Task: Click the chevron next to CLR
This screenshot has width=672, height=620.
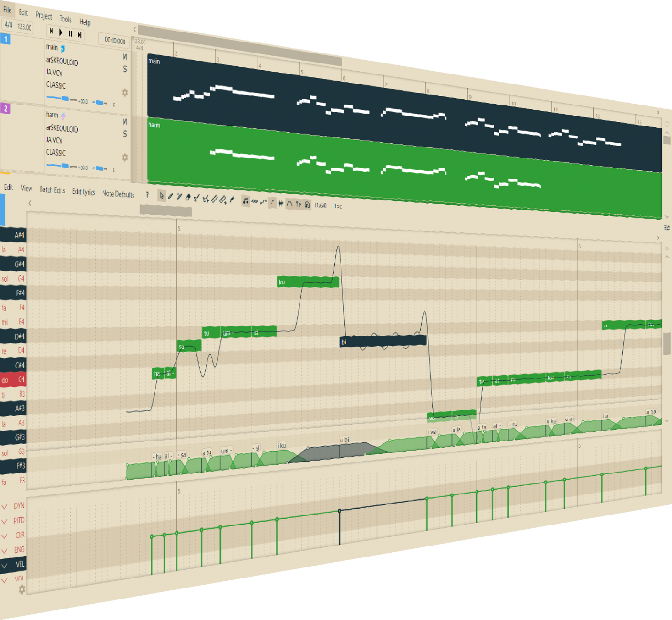Action: (5, 536)
